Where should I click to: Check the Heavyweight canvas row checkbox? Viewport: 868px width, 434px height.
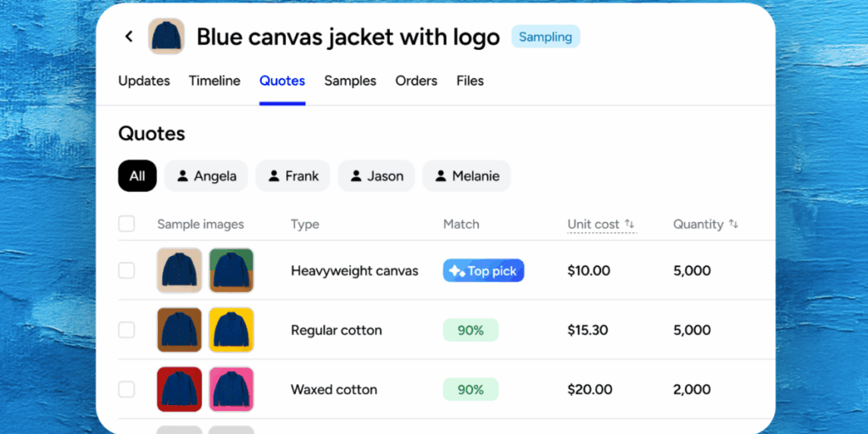[x=126, y=270]
